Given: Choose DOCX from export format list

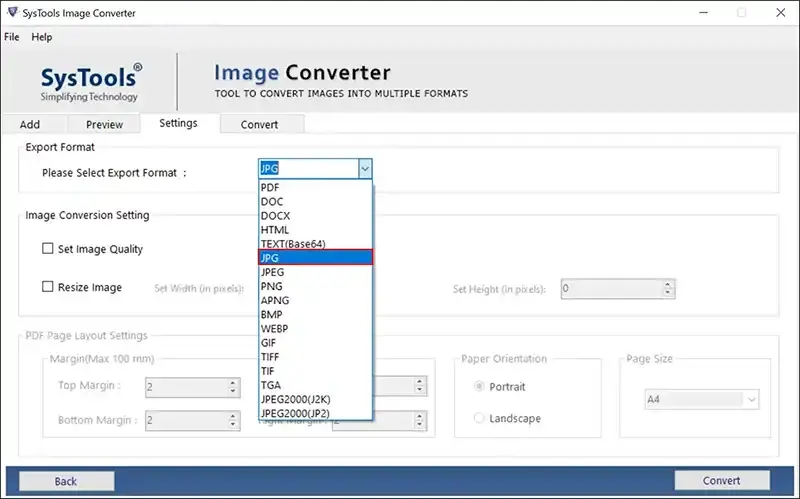Looking at the screenshot, I should point(315,216).
